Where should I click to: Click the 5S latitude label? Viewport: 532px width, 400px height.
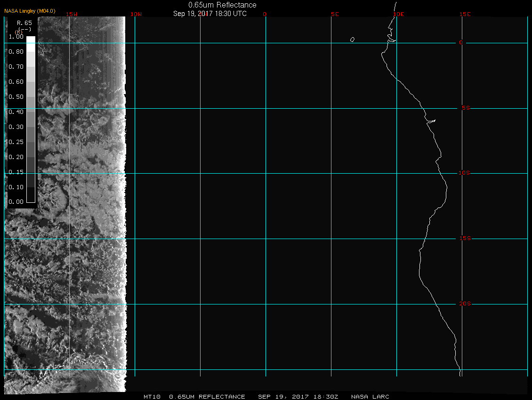coord(466,108)
